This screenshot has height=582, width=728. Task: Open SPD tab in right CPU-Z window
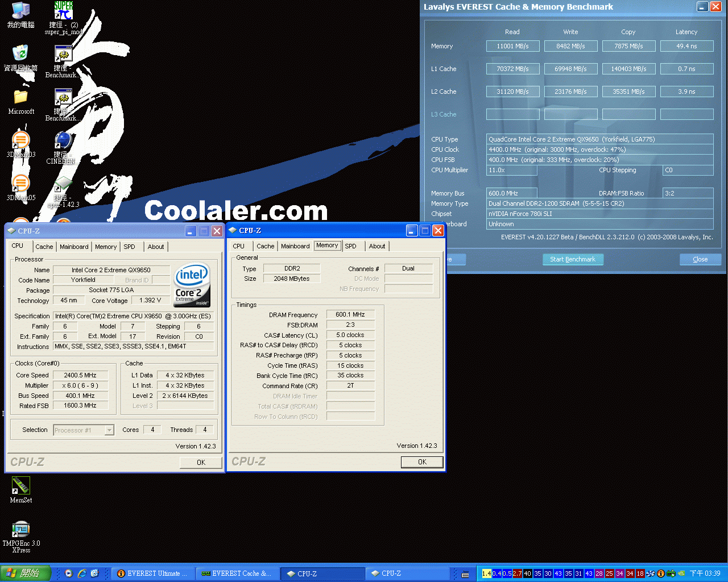[x=351, y=246]
